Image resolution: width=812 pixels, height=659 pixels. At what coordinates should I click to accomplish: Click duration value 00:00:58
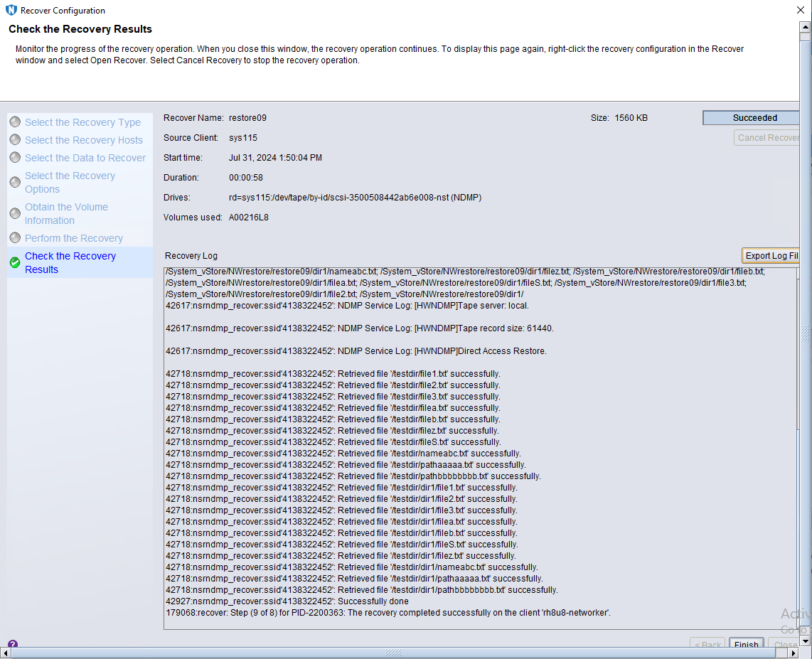tap(246, 178)
